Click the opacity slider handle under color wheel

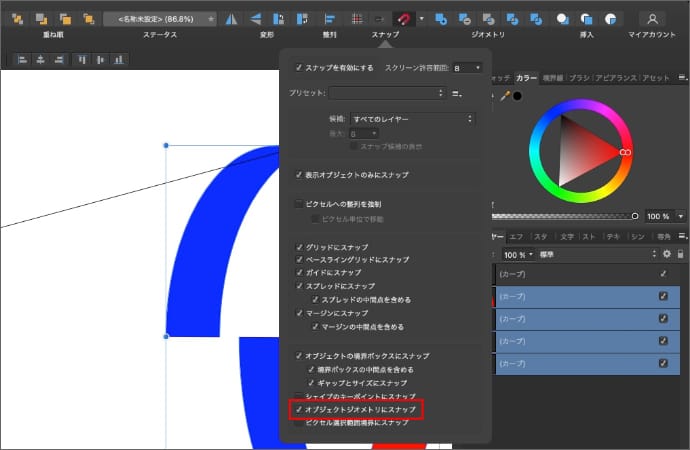pyautogui.click(x=635, y=216)
